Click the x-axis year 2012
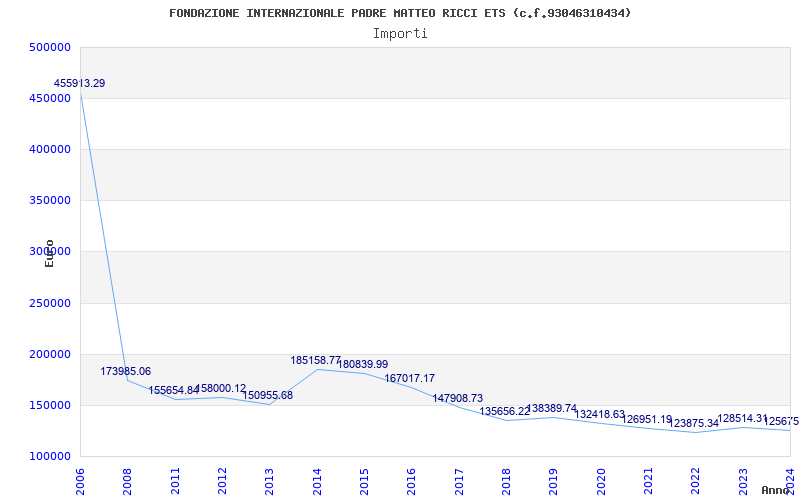 (222, 481)
